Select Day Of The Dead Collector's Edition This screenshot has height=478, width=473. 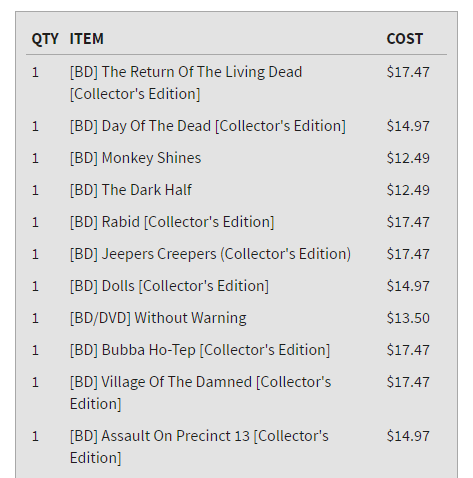tap(208, 126)
